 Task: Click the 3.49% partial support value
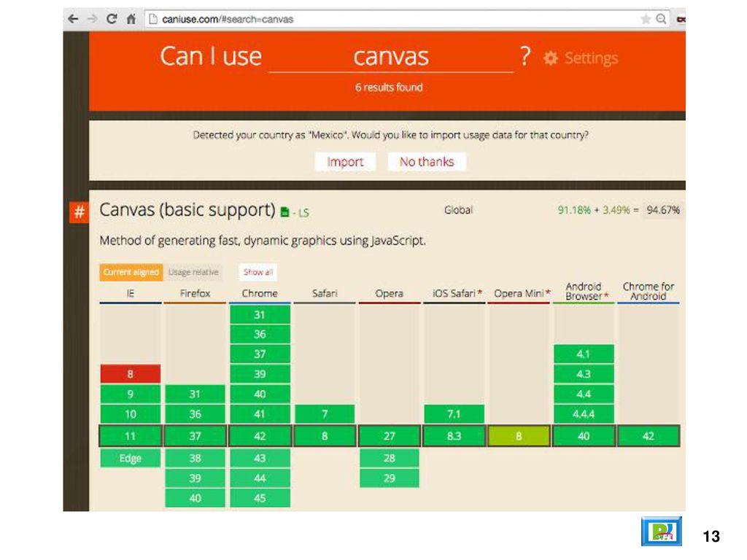[x=616, y=210]
